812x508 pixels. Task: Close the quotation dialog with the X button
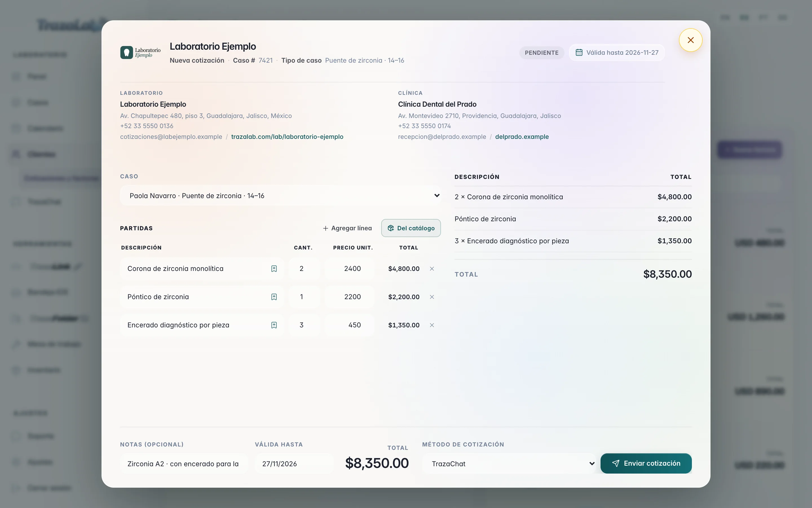[690, 40]
